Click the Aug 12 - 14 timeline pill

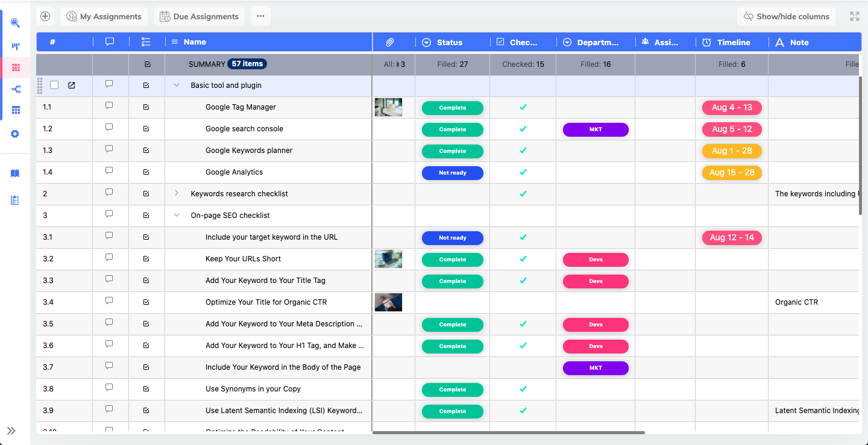[732, 238]
